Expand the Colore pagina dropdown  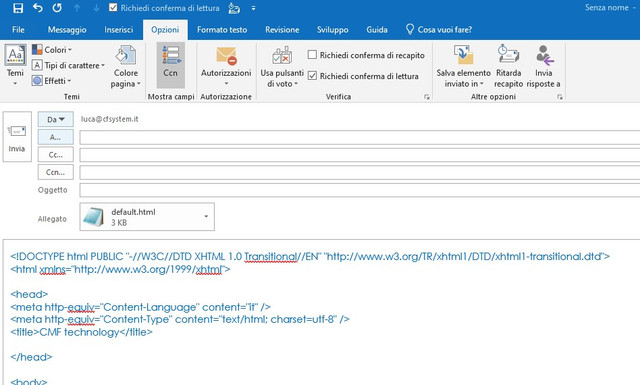[x=126, y=67]
